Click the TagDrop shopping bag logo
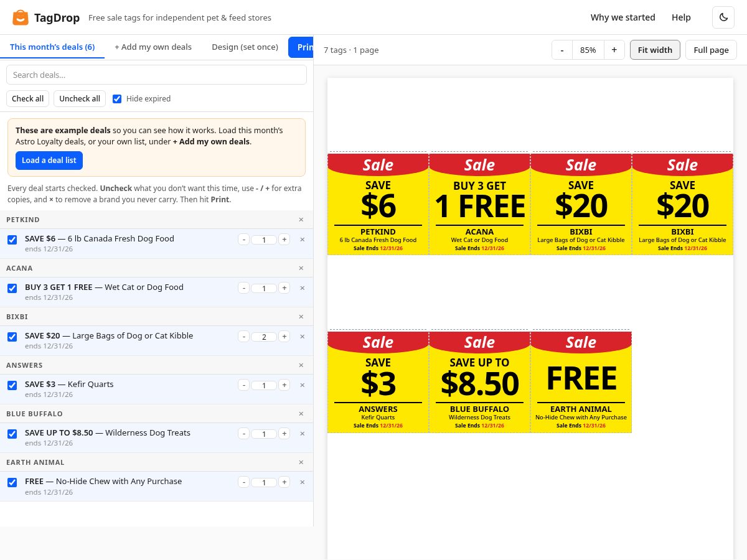This screenshot has width=747, height=560. pyautogui.click(x=21, y=17)
